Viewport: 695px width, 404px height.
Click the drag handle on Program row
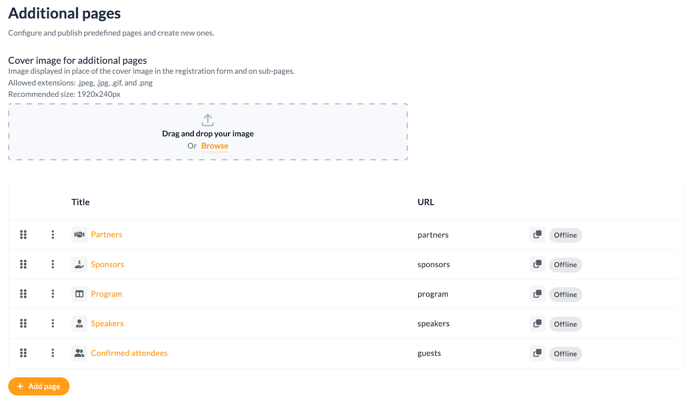tap(23, 294)
